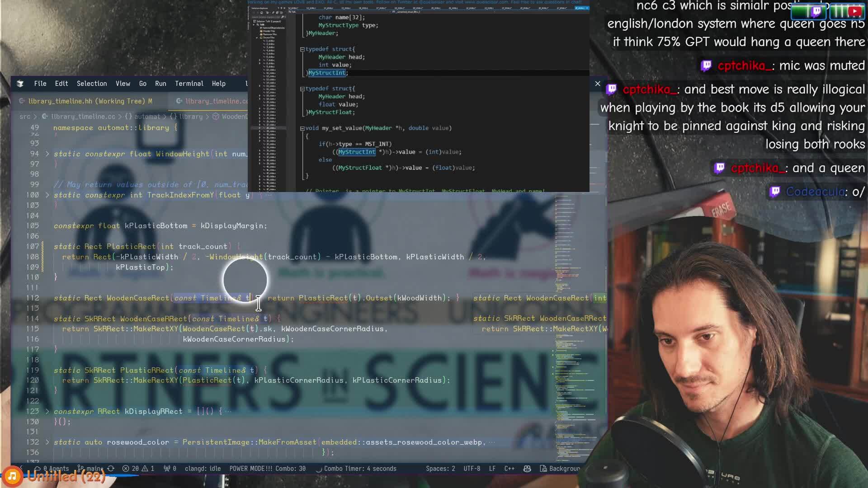Open the Help menu
868x488 pixels.
coord(219,84)
